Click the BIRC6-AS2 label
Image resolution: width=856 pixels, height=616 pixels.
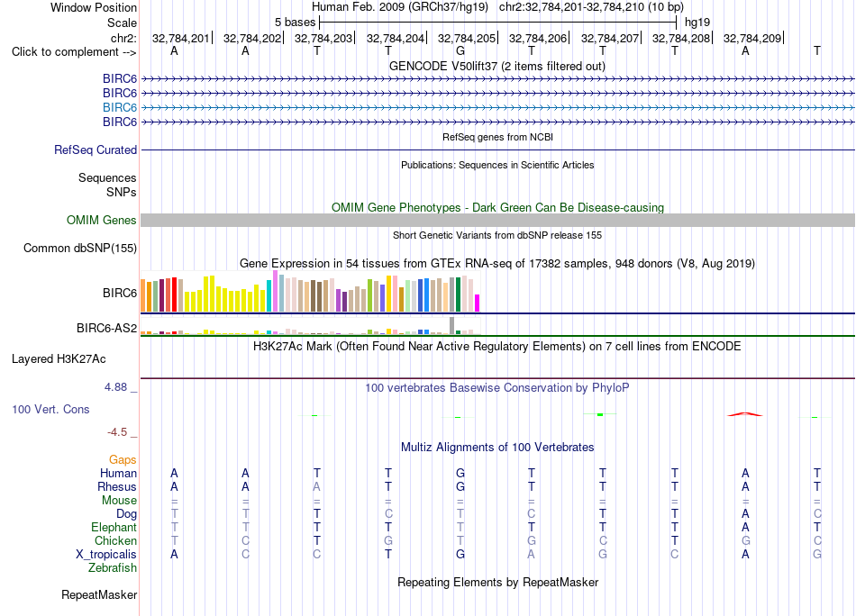[x=106, y=328]
